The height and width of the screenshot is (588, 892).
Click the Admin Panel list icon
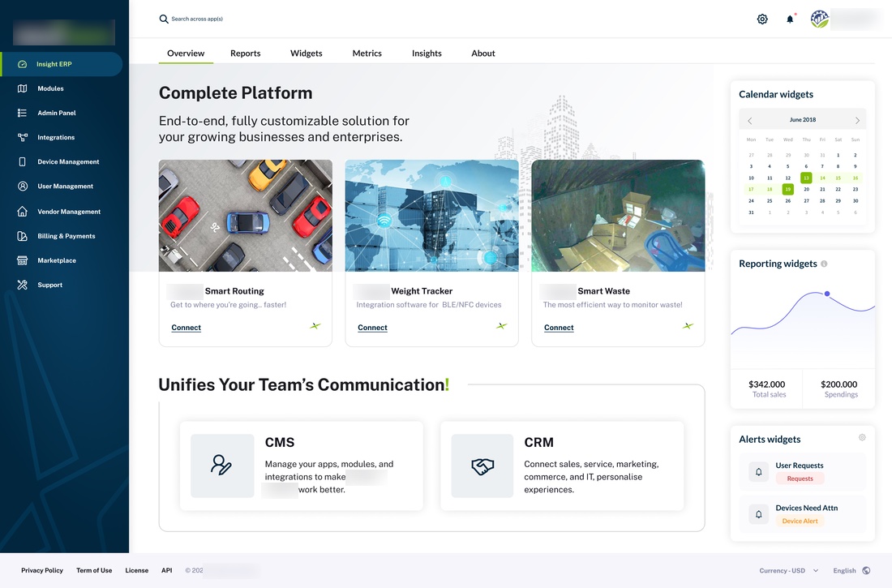[22, 114]
